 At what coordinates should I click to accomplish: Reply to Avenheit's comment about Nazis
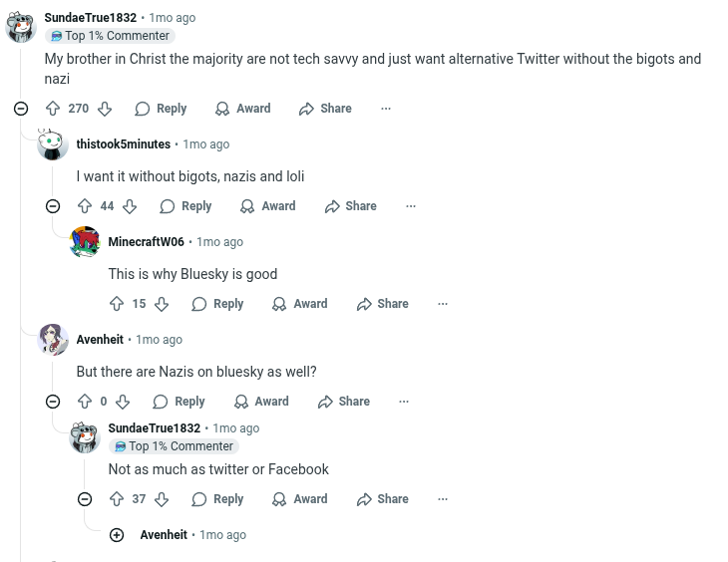179,402
